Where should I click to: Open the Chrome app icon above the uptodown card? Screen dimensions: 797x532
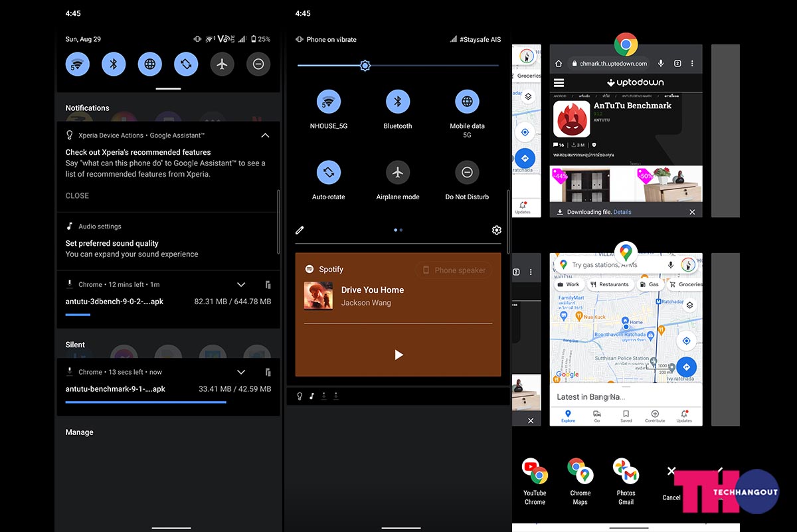coord(626,44)
